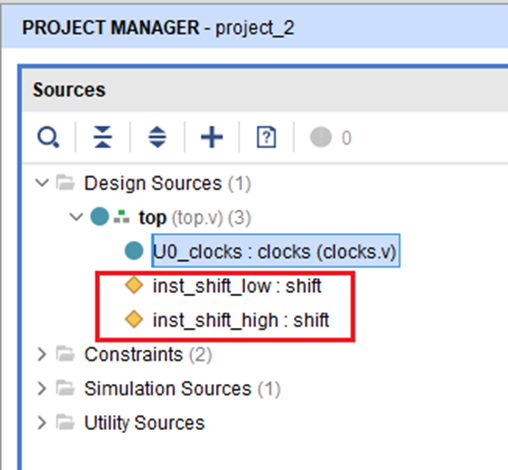Open search in Sources toolbar
The width and height of the screenshot is (508, 470).
coord(48,137)
